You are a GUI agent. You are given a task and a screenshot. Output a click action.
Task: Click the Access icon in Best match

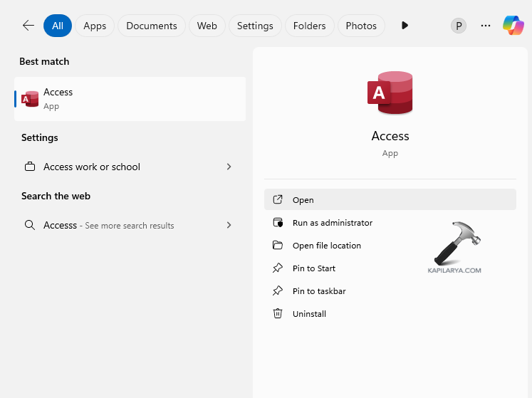click(x=30, y=99)
